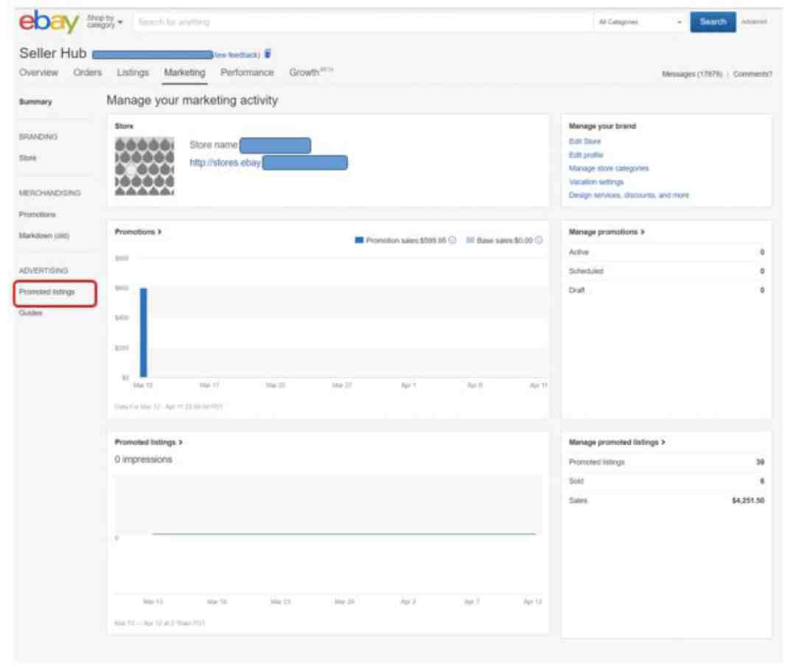Click the store logo thumbnail

144,166
